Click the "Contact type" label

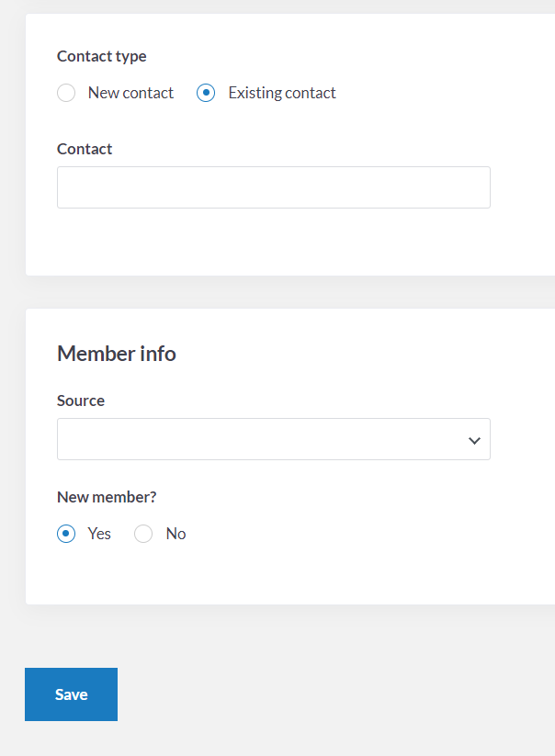click(x=102, y=56)
